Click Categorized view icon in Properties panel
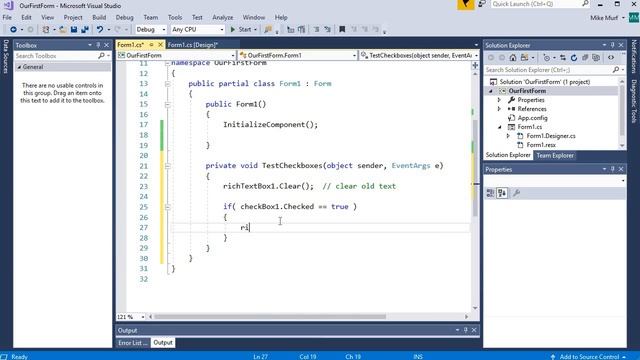640x360 pixels. 491,193
